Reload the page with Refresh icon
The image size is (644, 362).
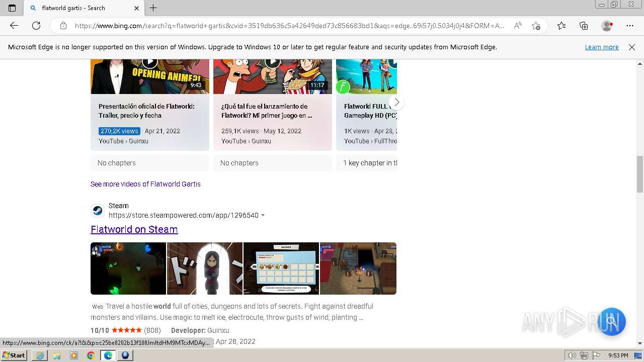[36, 26]
